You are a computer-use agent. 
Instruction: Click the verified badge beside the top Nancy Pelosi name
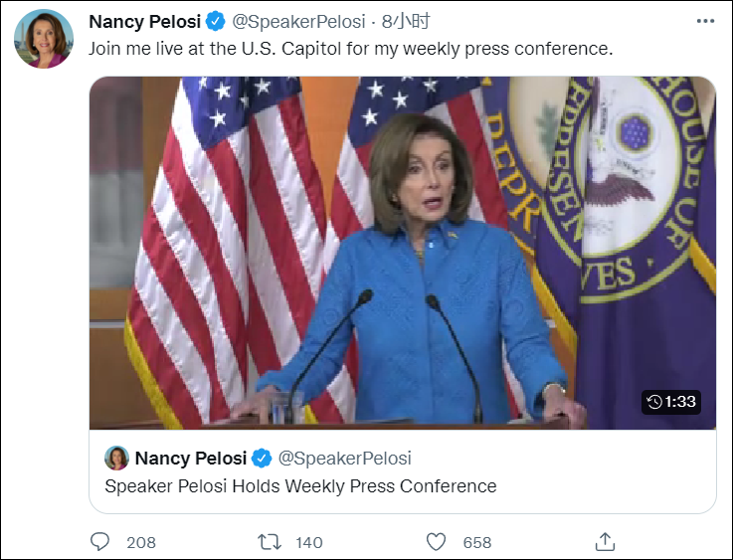pos(215,22)
